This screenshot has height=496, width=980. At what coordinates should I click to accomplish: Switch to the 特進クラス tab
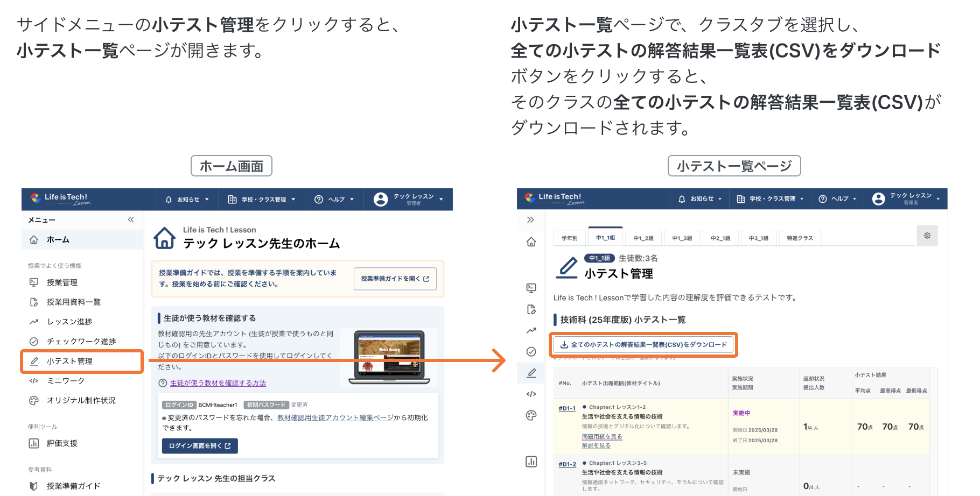point(799,238)
